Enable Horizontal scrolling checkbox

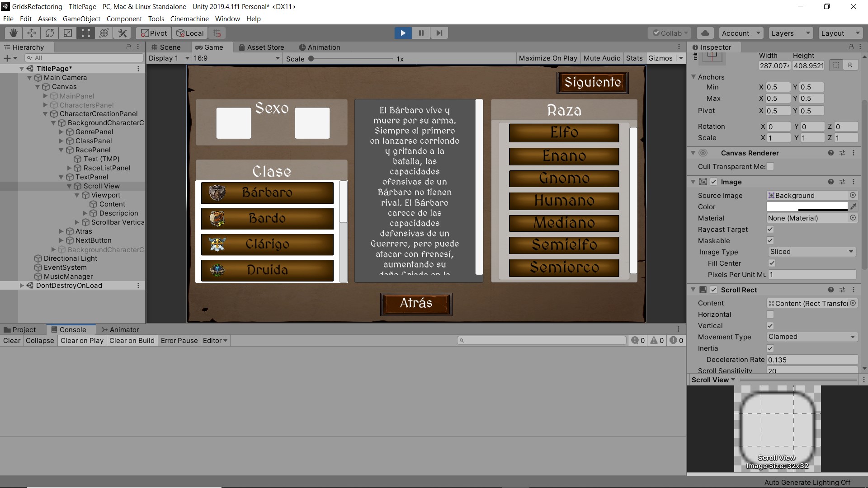tap(770, 314)
